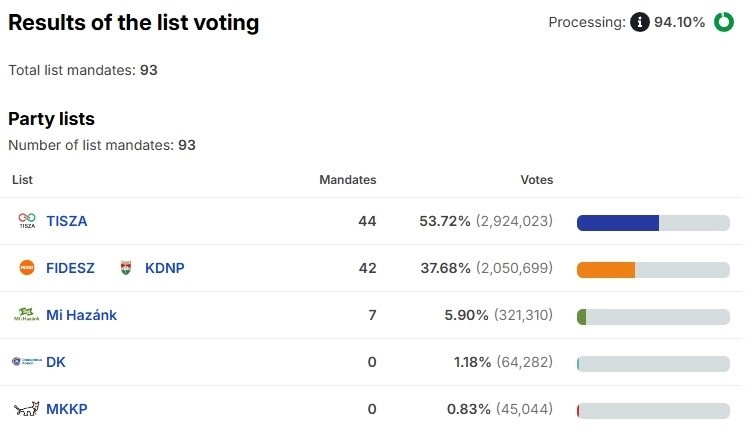
Task: Open the KDNP party link
Action: pyautogui.click(x=165, y=268)
